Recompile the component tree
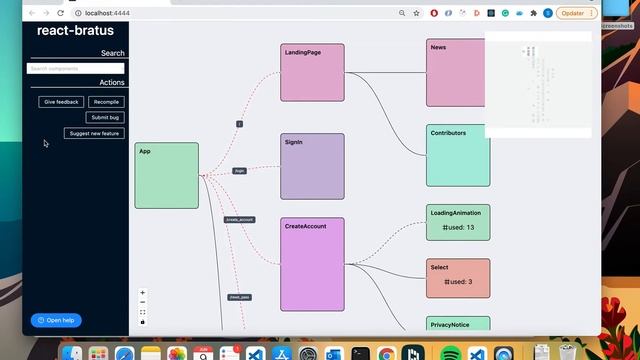 click(x=106, y=102)
